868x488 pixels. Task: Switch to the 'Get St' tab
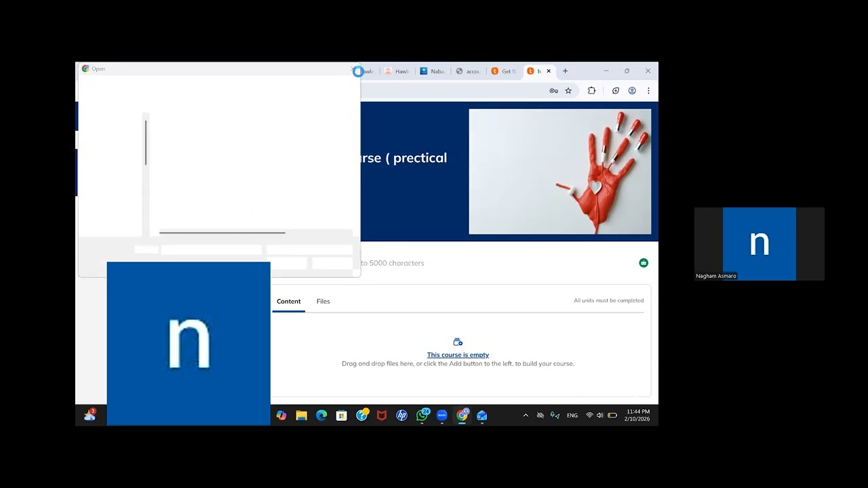pyautogui.click(x=505, y=71)
